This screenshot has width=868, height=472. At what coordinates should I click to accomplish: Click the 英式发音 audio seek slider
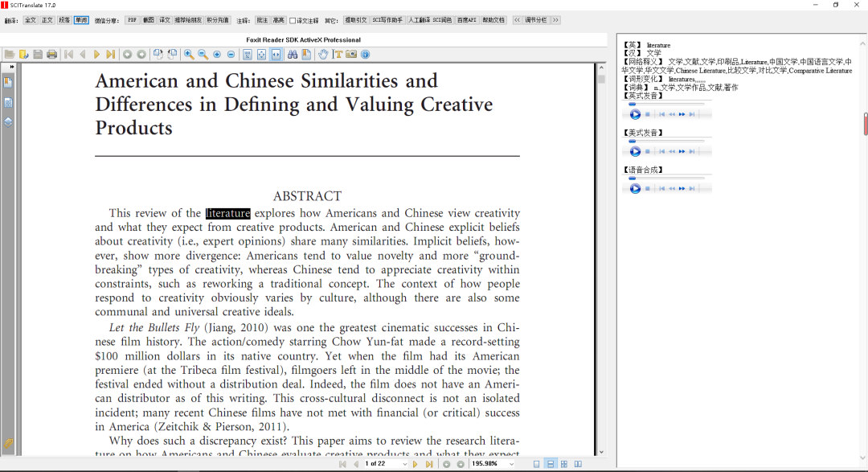point(667,105)
